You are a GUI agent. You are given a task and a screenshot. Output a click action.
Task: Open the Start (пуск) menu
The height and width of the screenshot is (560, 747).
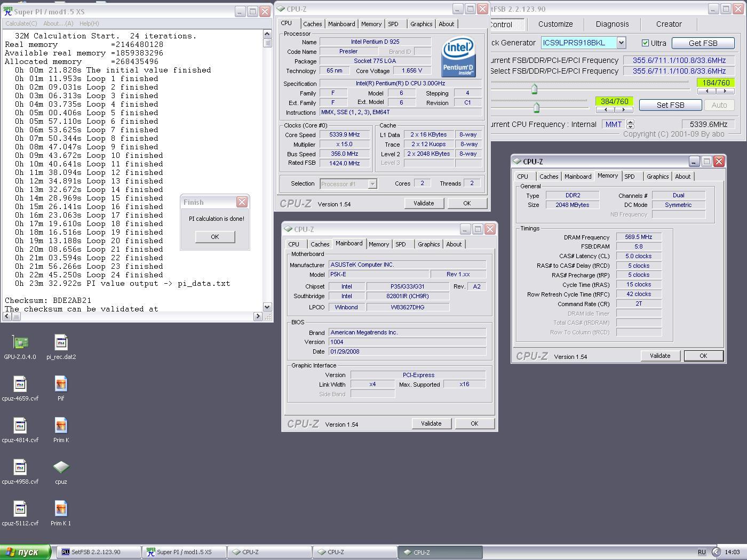(26, 552)
